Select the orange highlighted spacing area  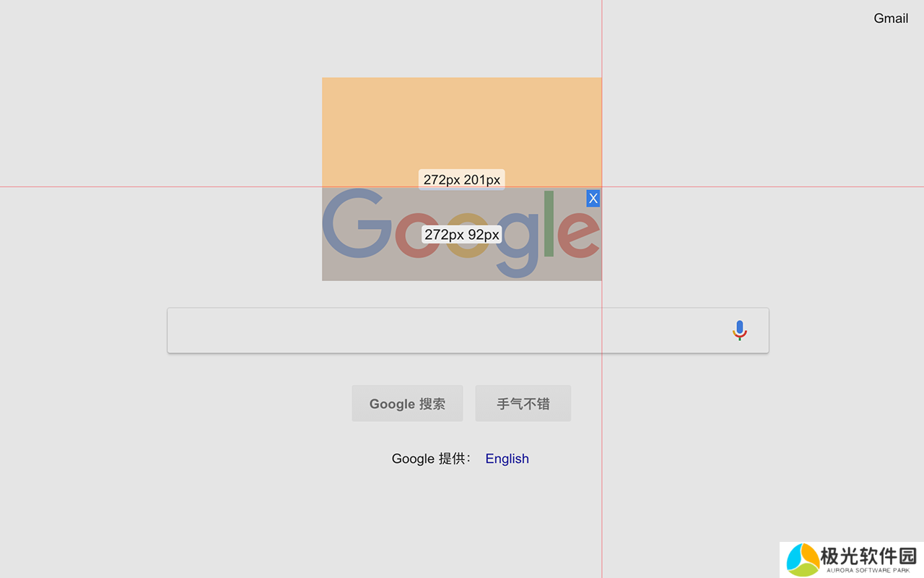tap(462, 123)
